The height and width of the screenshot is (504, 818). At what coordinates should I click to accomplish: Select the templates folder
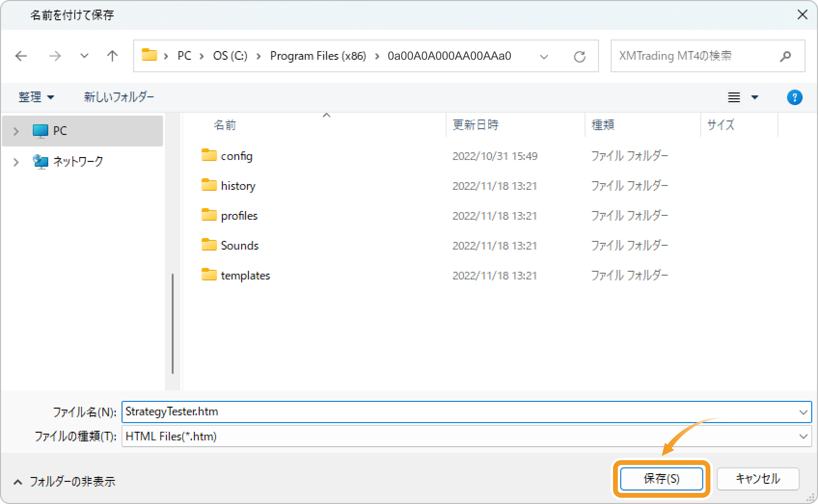pos(245,275)
